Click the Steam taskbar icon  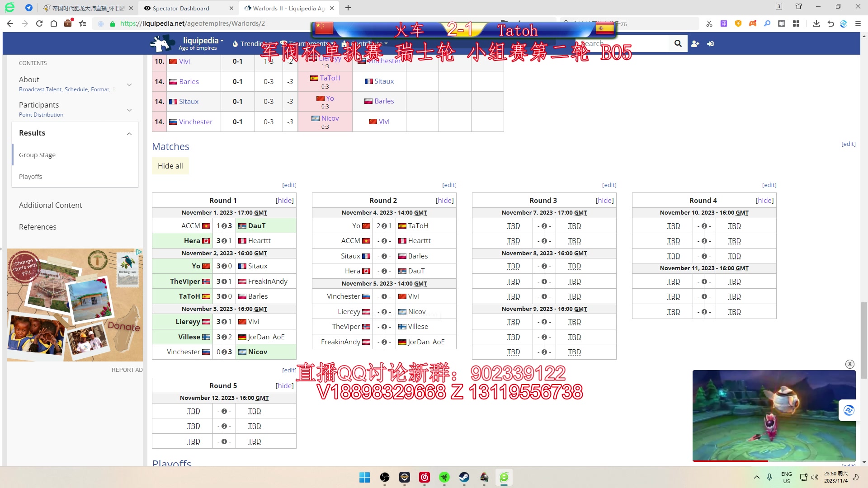464,477
